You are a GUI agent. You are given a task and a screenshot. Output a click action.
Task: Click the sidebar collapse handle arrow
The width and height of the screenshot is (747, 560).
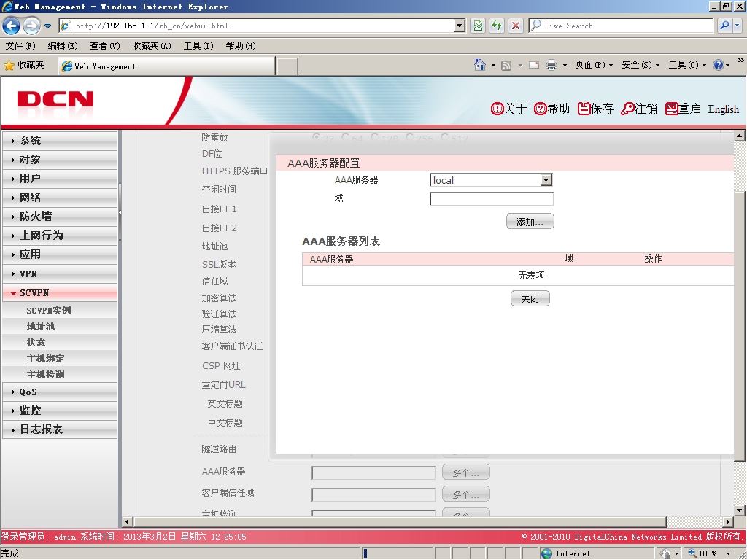120,213
